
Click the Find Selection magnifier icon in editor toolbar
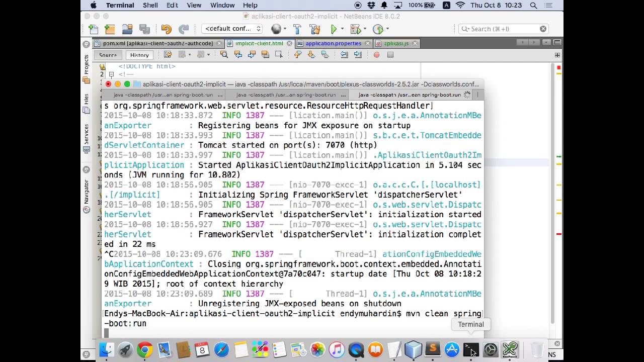[224, 54]
